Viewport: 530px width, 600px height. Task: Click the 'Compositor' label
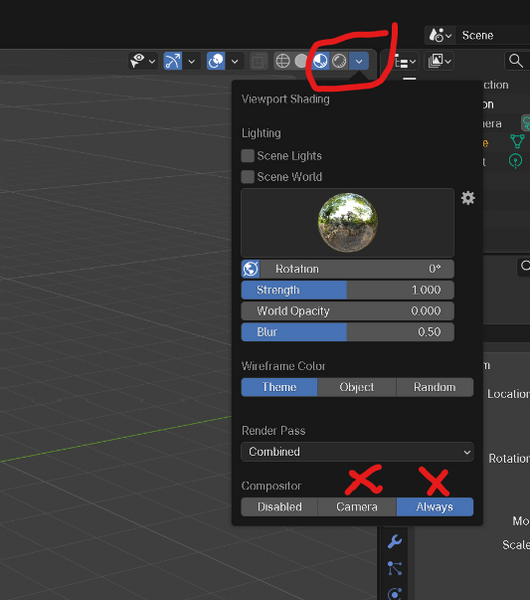pyautogui.click(x=271, y=486)
